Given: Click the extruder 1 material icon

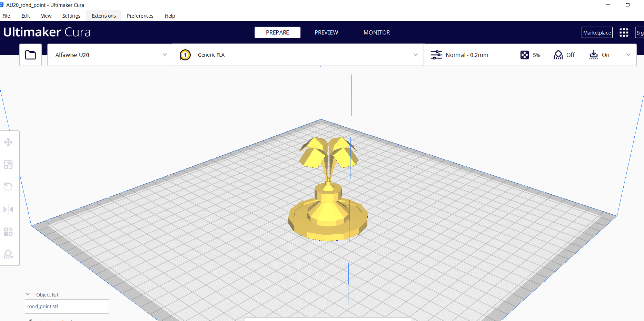Looking at the screenshot, I should tap(185, 55).
